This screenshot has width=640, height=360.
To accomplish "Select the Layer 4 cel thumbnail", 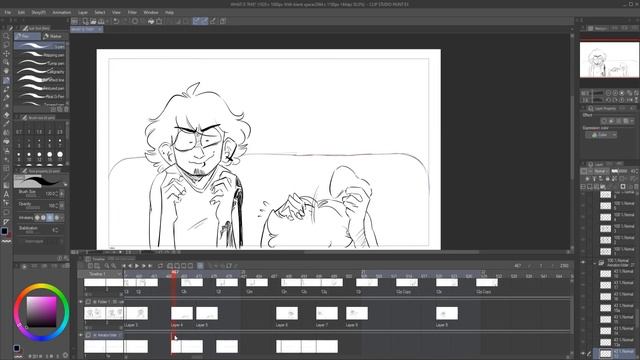I will (182, 313).
